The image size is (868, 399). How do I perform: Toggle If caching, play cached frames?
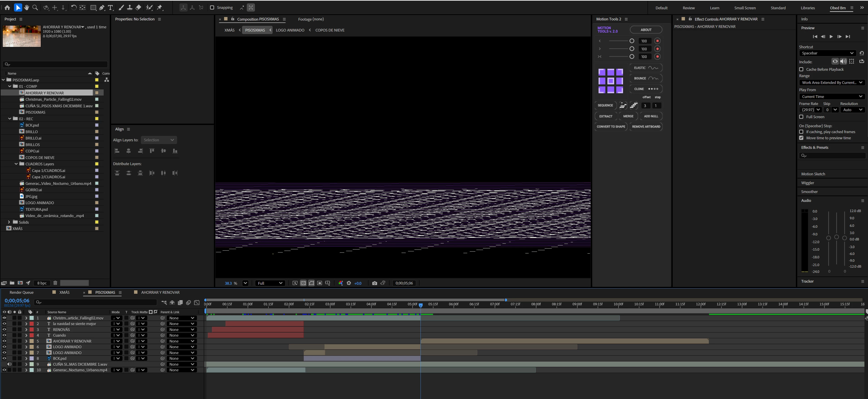click(x=801, y=132)
